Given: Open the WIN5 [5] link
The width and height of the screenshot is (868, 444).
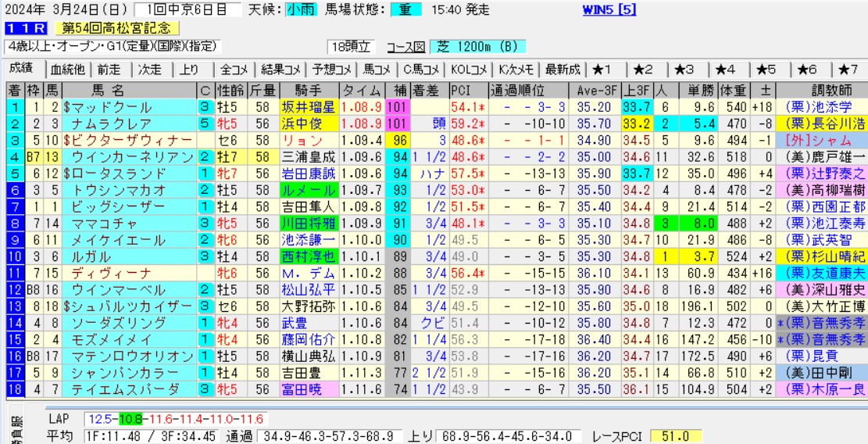Looking at the screenshot, I should (610, 10).
